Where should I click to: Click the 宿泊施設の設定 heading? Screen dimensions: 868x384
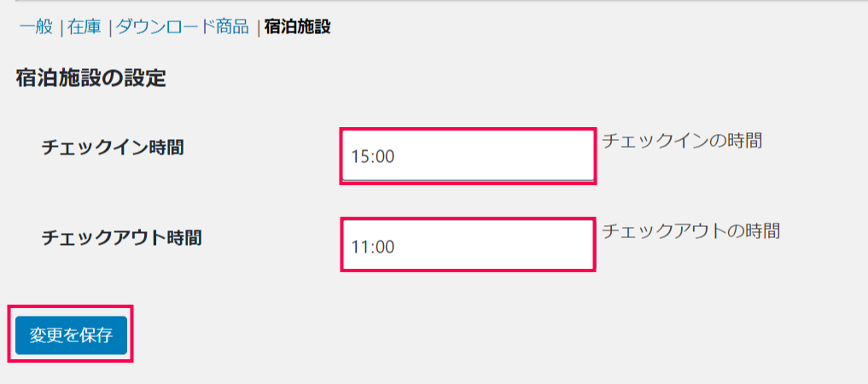tap(90, 79)
